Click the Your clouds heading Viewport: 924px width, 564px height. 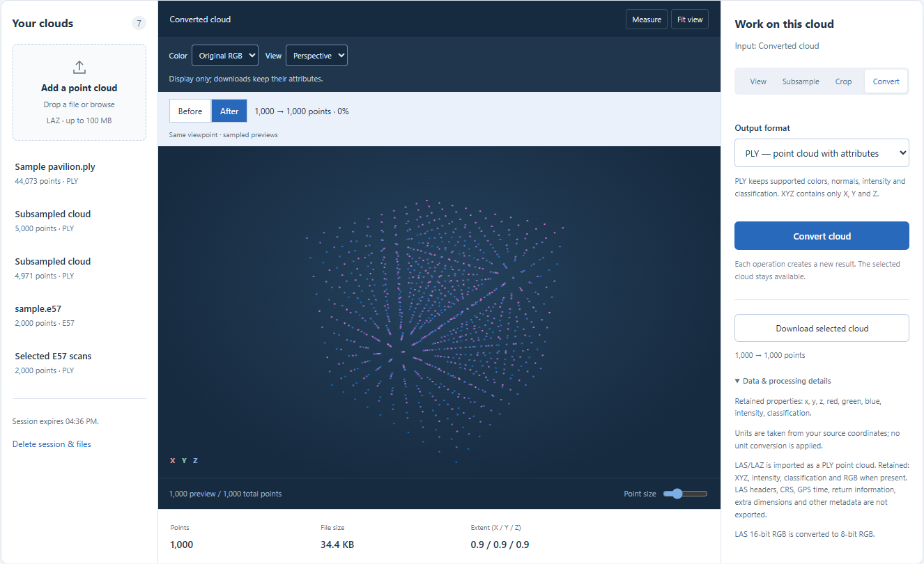pos(43,24)
